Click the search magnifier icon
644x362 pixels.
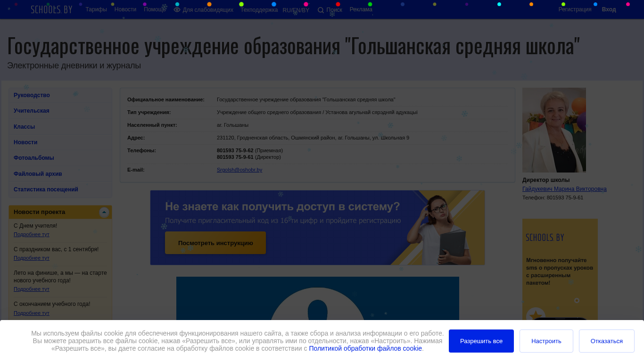321,10
